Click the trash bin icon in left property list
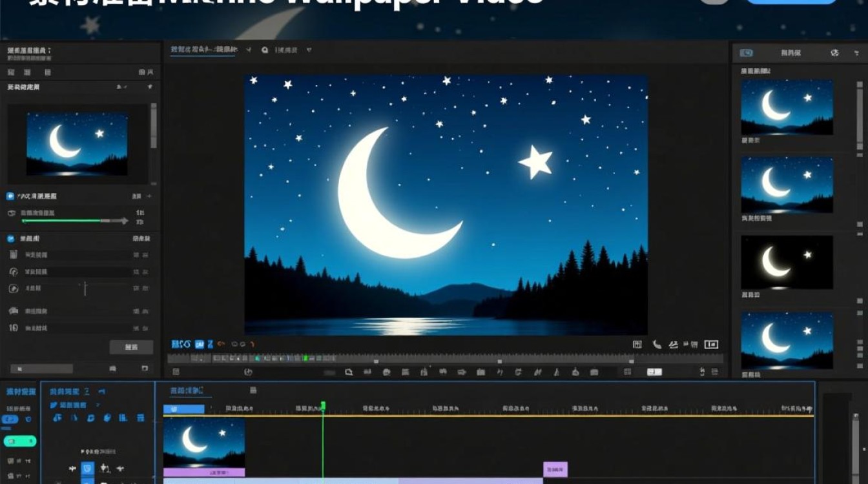 [14, 255]
